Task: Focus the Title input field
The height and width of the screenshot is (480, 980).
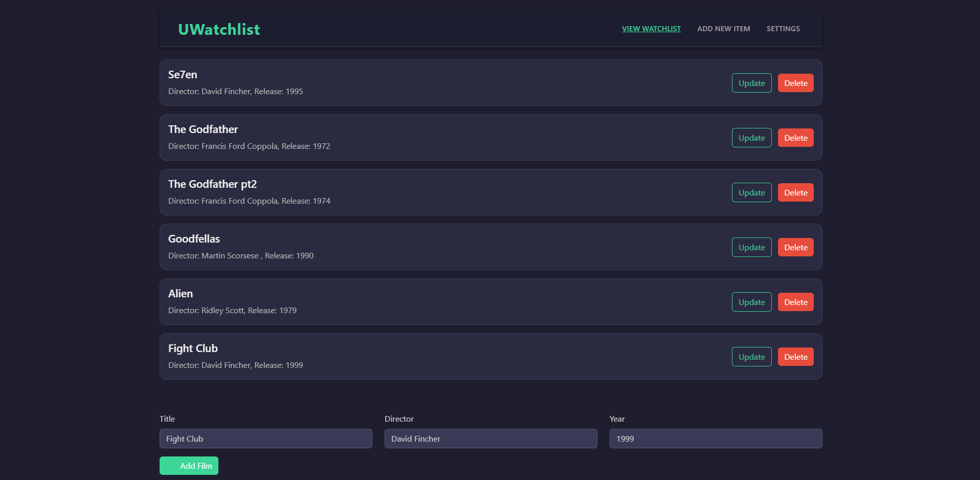Action: click(265, 439)
